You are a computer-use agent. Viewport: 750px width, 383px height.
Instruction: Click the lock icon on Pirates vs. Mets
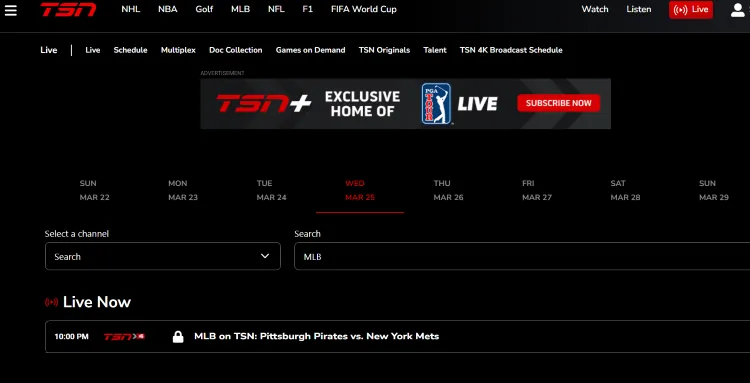(178, 337)
